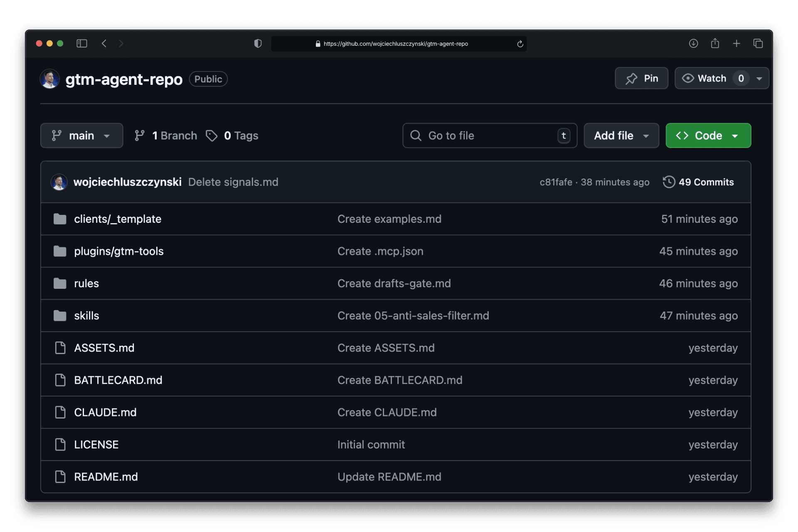Open the skills folder
Image resolution: width=798 pixels, height=532 pixels.
click(86, 315)
